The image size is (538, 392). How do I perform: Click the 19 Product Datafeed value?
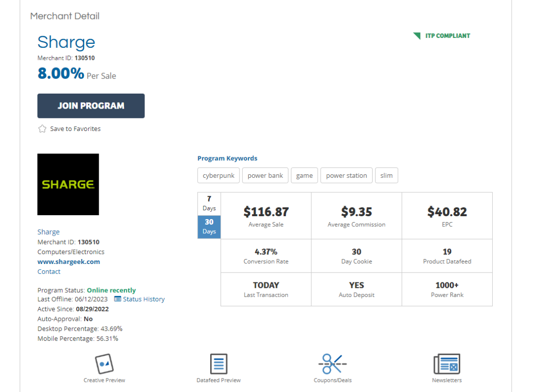point(447,252)
